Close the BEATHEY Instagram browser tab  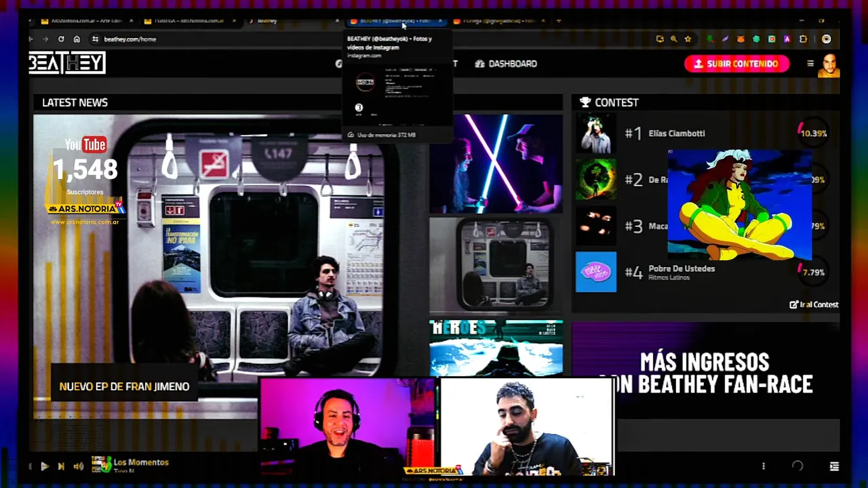pos(440,21)
